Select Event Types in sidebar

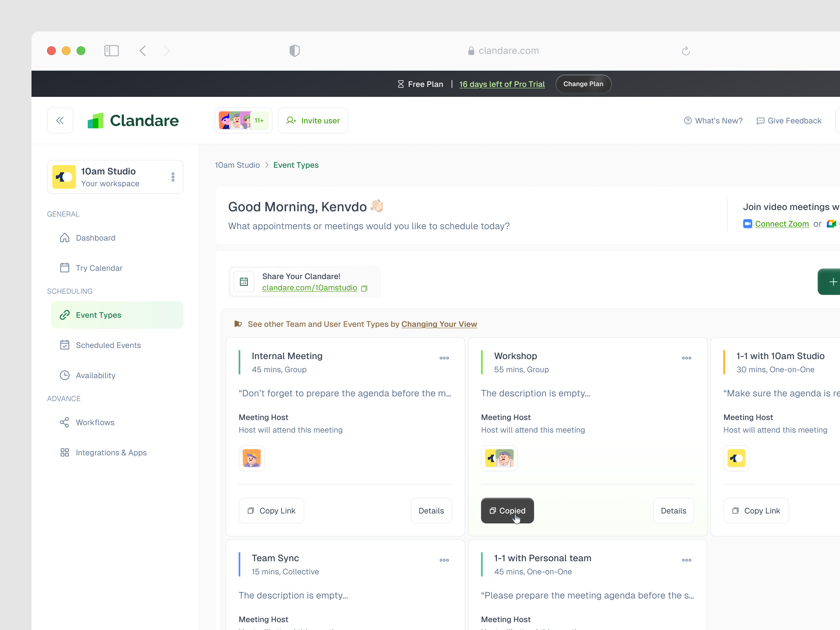click(x=117, y=315)
